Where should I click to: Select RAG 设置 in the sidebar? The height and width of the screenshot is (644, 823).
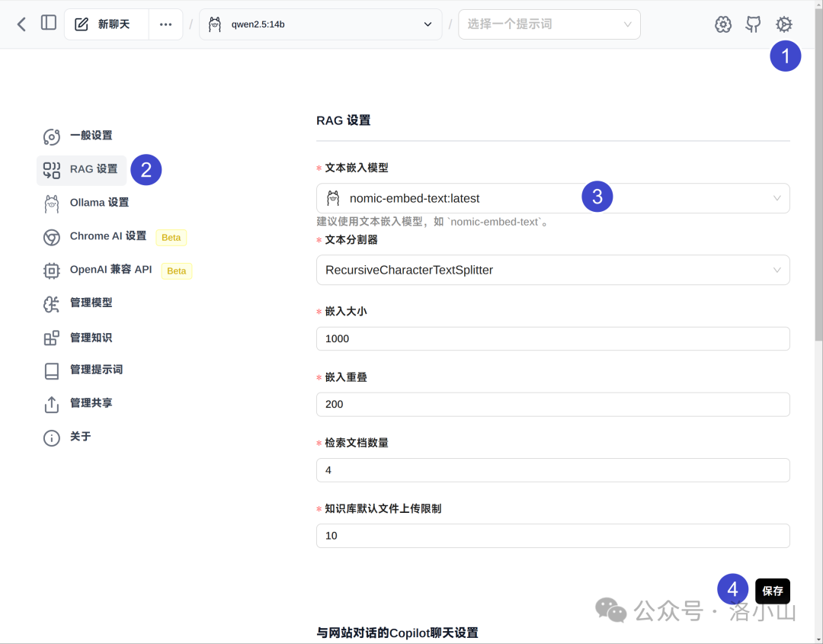point(82,170)
